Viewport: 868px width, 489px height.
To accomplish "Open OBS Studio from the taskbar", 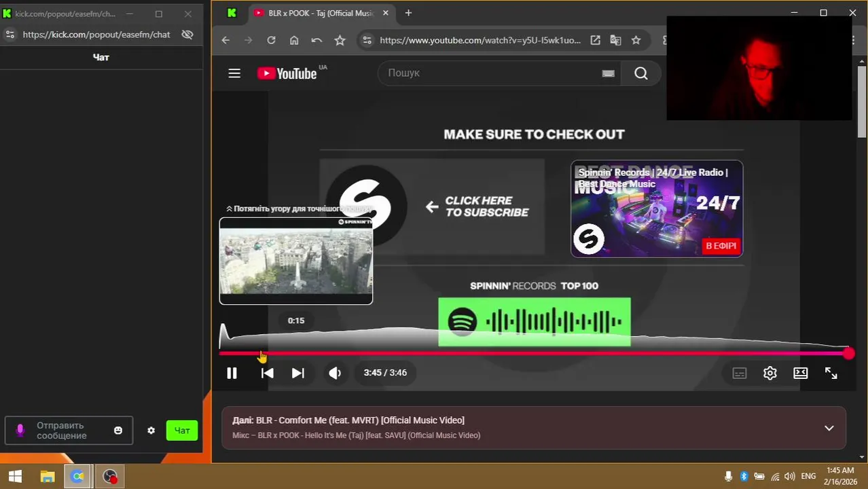I will click(109, 477).
